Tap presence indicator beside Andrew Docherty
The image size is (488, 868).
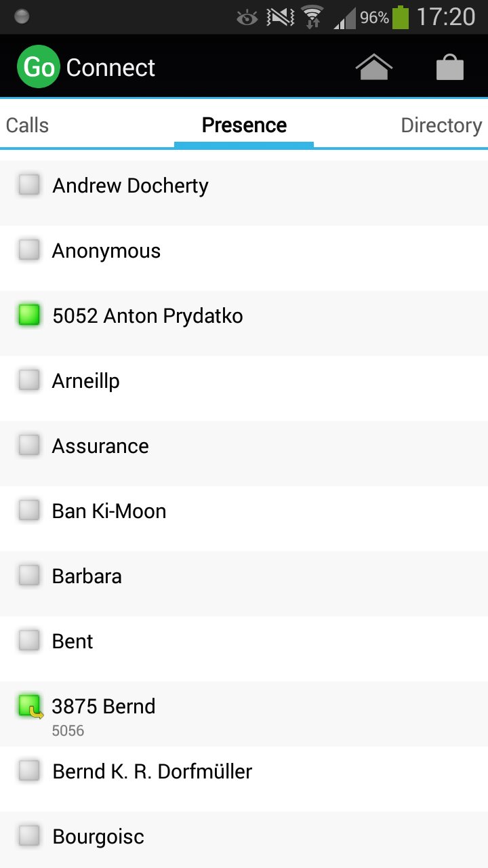[29, 185]
